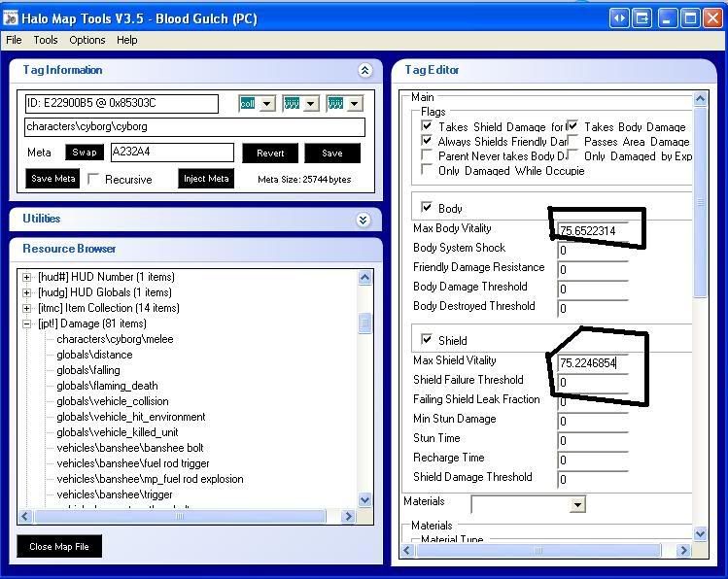Collapse the Tag Information panel
This screenshot has width=728, height=579.
coord(364,70)
